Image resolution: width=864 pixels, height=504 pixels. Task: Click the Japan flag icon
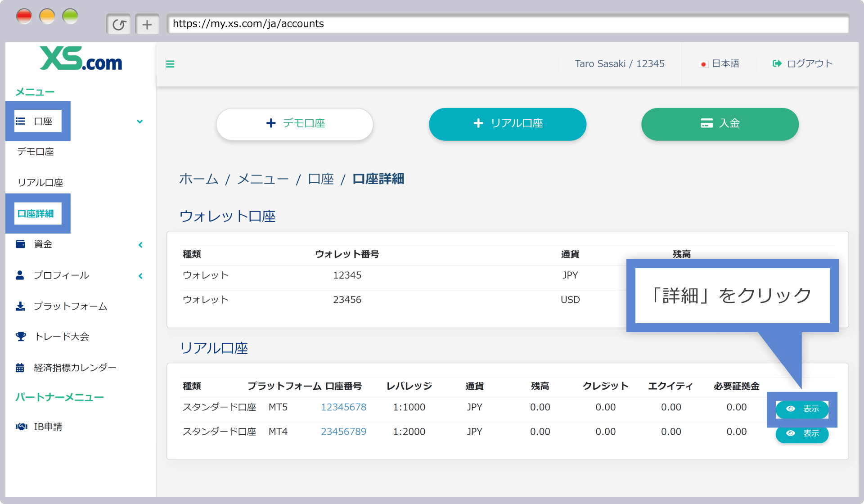[703, 64]
